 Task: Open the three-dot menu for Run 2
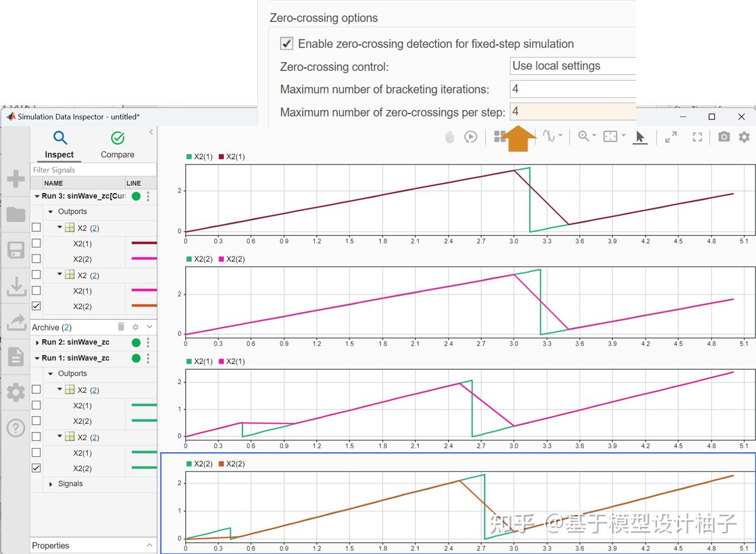click(148, 343)
